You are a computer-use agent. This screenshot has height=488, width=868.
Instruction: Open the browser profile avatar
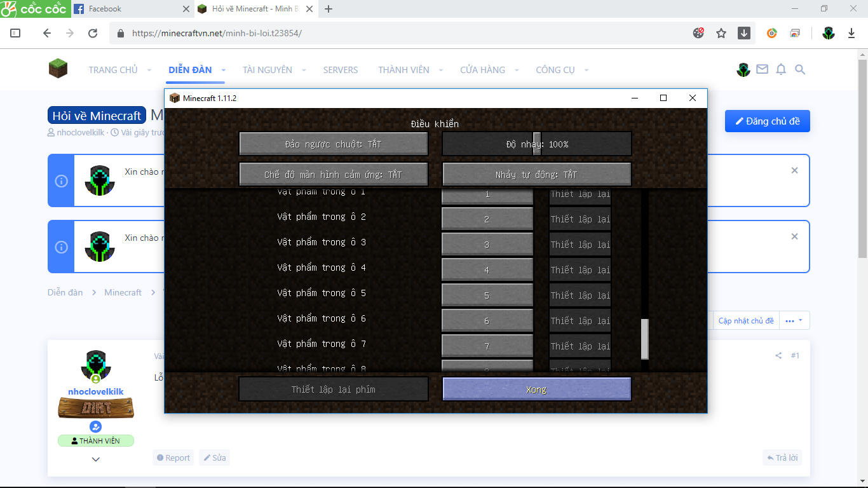pyautogui.click(x=828, y=33)
